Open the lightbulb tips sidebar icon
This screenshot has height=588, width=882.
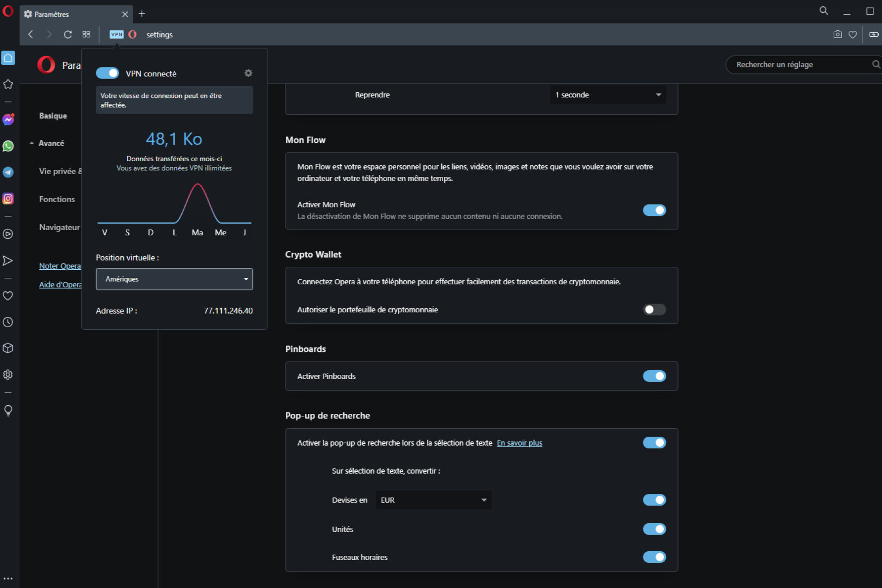point(8,410)
